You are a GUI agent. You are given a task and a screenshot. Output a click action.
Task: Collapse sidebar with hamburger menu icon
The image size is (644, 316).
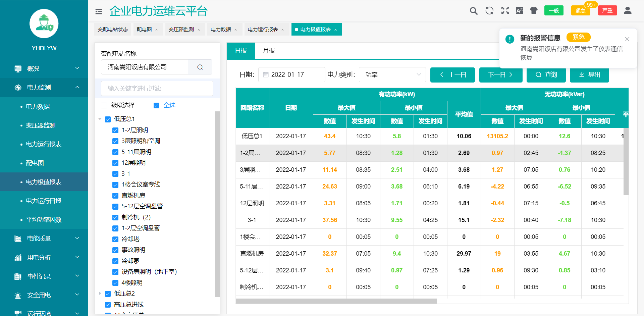click(x=99, y=11)
